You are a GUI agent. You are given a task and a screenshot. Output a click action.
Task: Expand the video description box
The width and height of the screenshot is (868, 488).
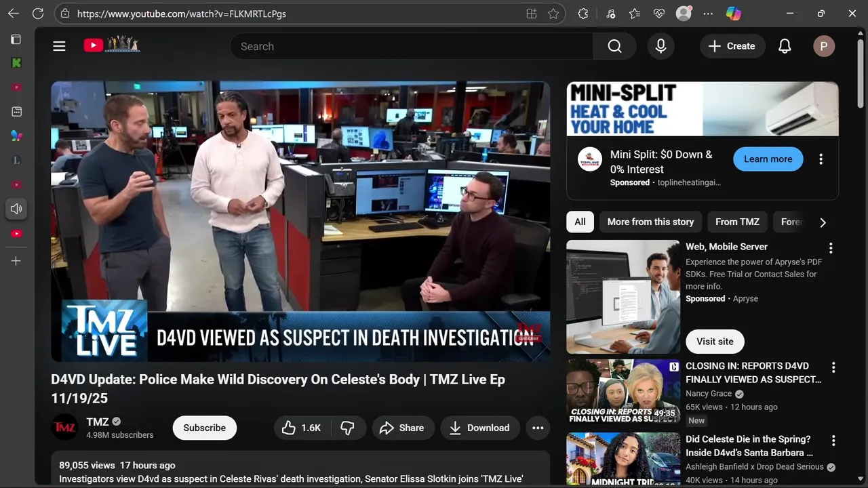tap(300, 469)
